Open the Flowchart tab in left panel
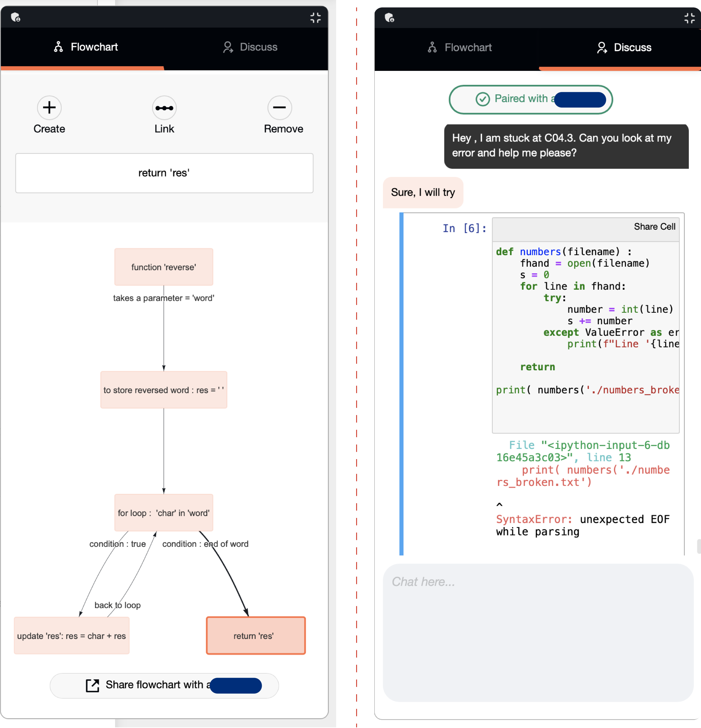The width and height of the screenshot is (701, 728). point(86,47)
